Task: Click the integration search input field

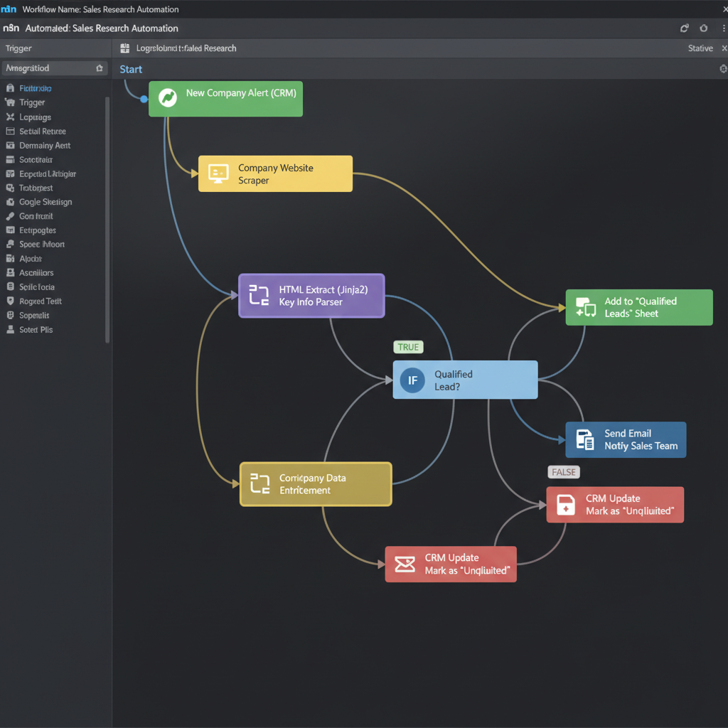Action: [x=55, y=68]
